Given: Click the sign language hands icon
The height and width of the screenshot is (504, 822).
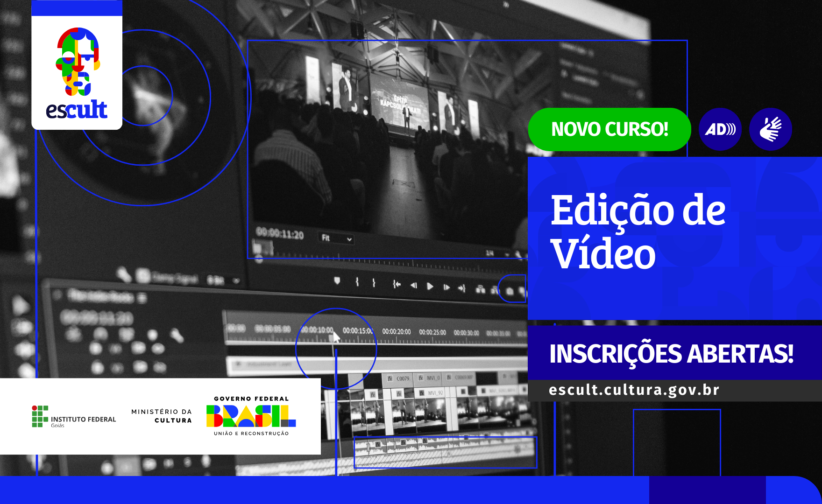Looking at the screenshot, I should click(770, 129).
